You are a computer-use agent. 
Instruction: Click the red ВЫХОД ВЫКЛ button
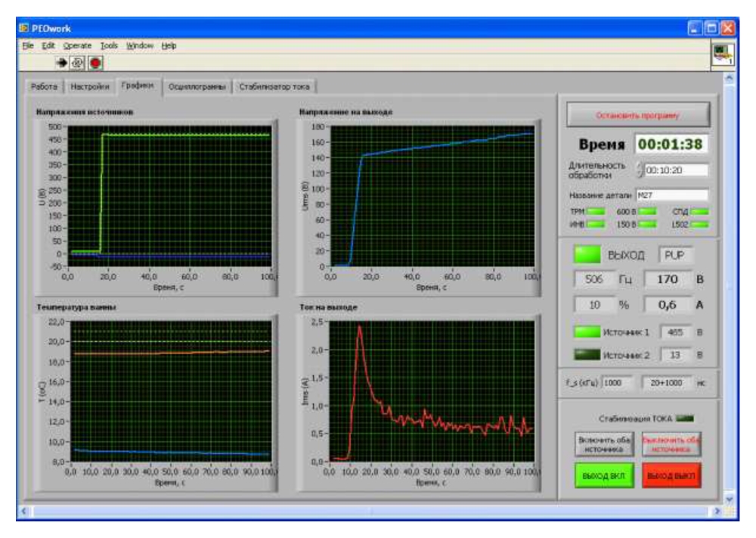(x=671, y=476)
